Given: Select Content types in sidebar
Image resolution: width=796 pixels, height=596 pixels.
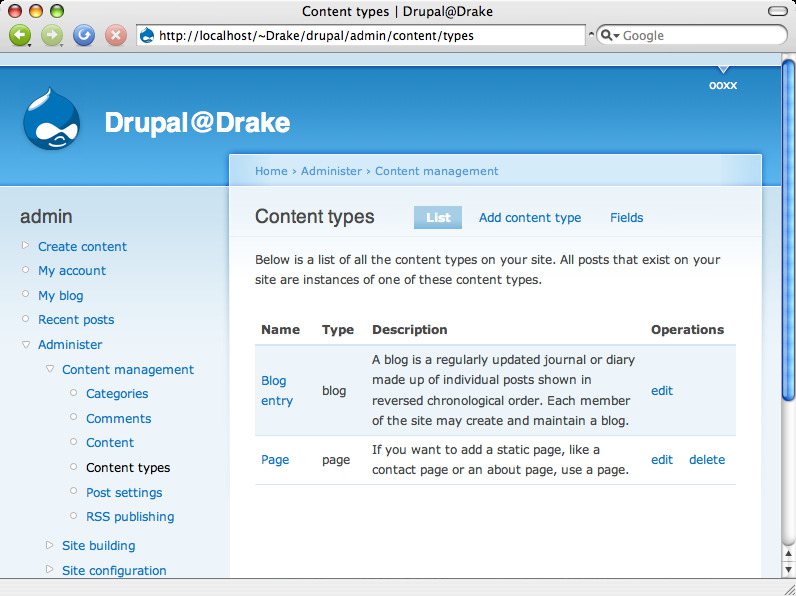Looking at the screenshot, I should click(x=128, y=468).
